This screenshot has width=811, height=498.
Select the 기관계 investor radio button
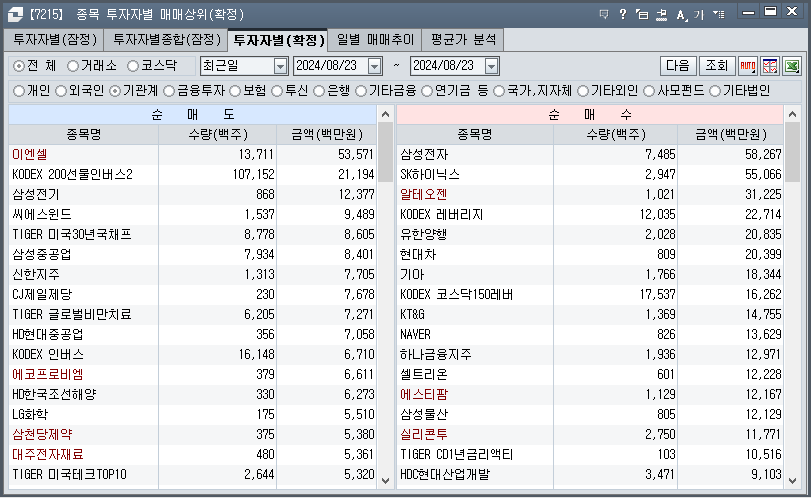tap(115, 91)
